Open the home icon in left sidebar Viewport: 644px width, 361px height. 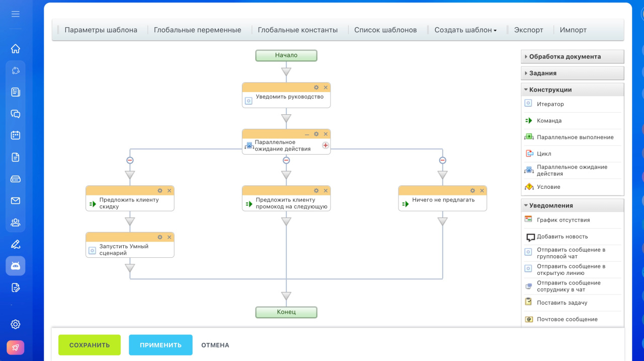point(16,49)
